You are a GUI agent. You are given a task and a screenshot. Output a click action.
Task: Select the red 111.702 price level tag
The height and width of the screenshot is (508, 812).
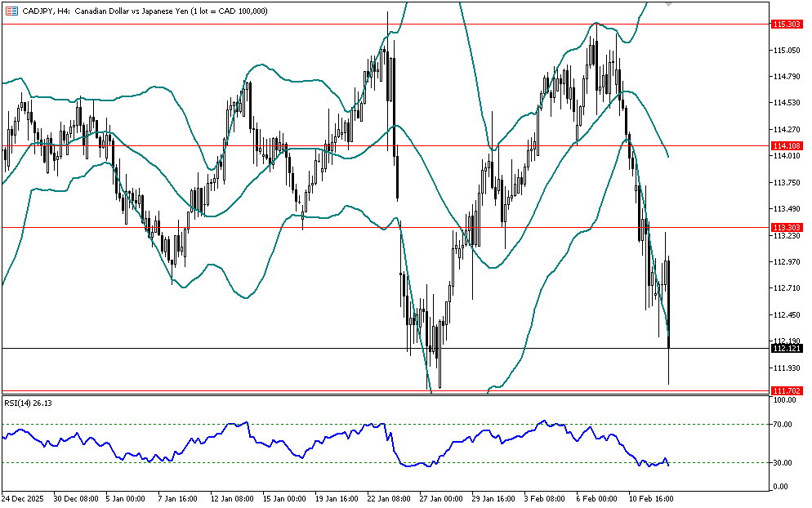click(785, 391)
